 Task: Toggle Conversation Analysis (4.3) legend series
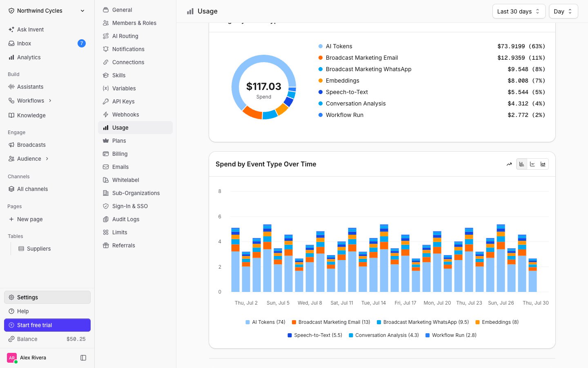click(x=384, y=335)
